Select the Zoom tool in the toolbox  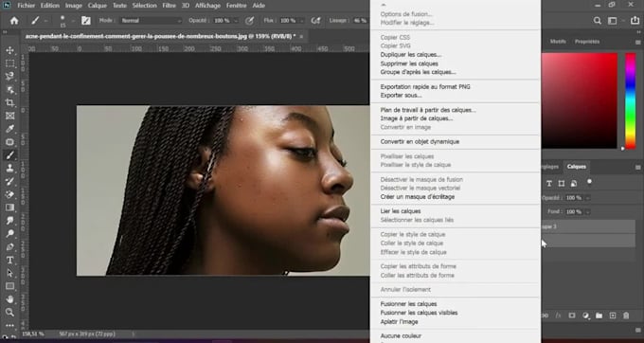click(x=9, y=313)
